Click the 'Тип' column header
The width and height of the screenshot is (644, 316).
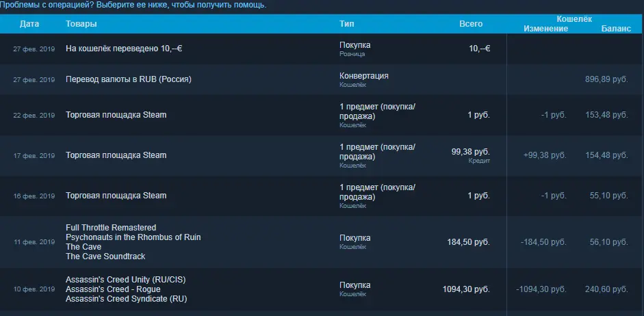pos(347,24)
